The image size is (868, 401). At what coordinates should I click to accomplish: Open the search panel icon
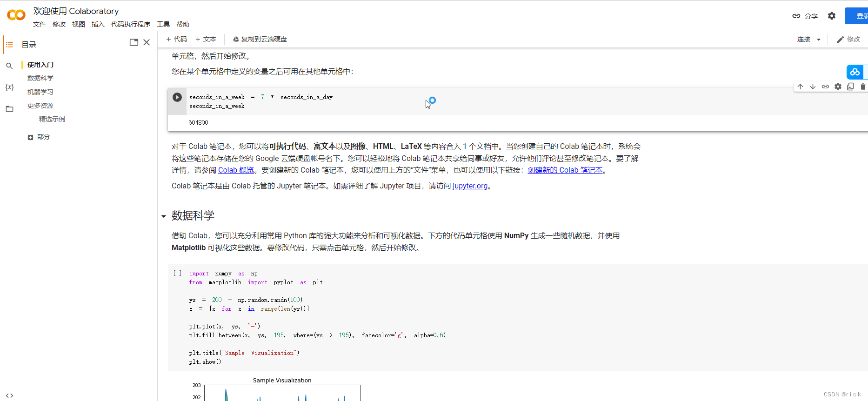9,66
